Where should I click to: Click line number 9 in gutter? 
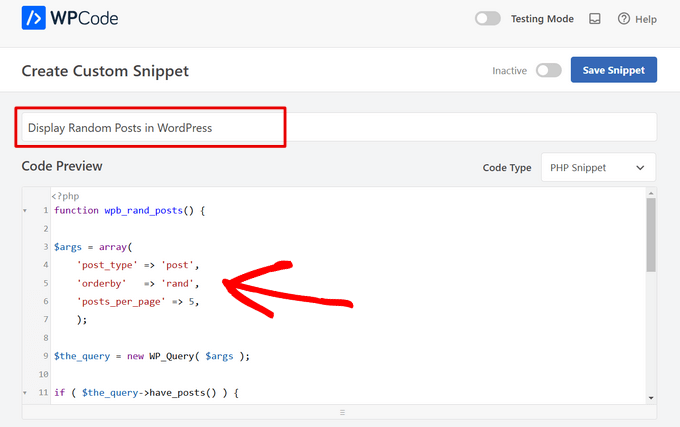point(46,356)
